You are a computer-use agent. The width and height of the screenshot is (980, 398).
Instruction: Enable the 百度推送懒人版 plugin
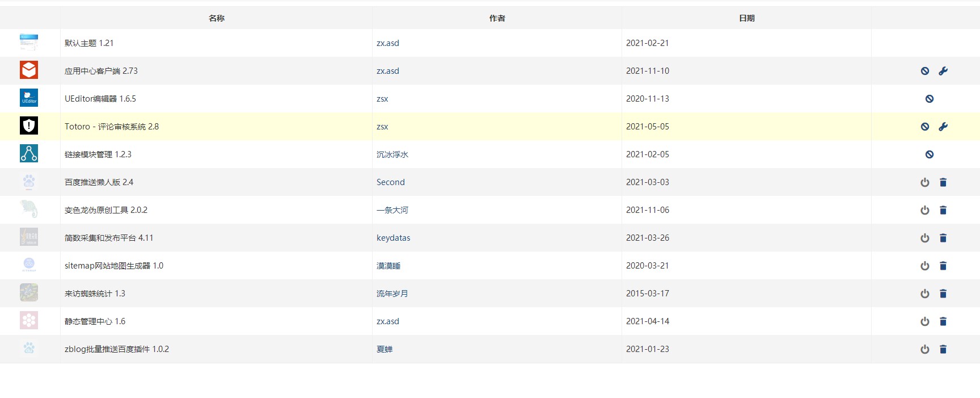click(924, 182)
